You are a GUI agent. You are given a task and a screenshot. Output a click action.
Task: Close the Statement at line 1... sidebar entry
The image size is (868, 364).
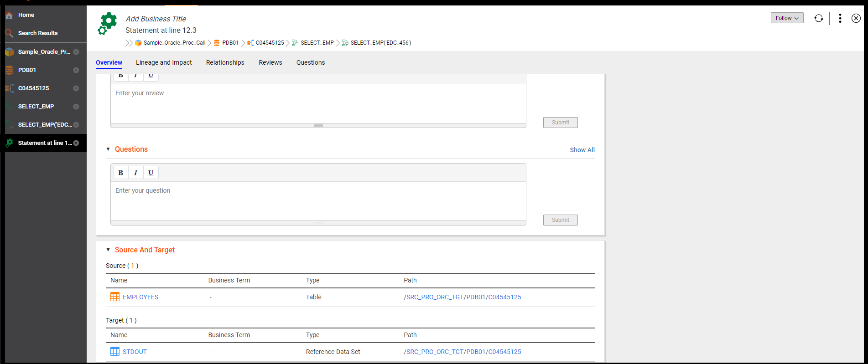pyautogui.click(x=76, y=143)
